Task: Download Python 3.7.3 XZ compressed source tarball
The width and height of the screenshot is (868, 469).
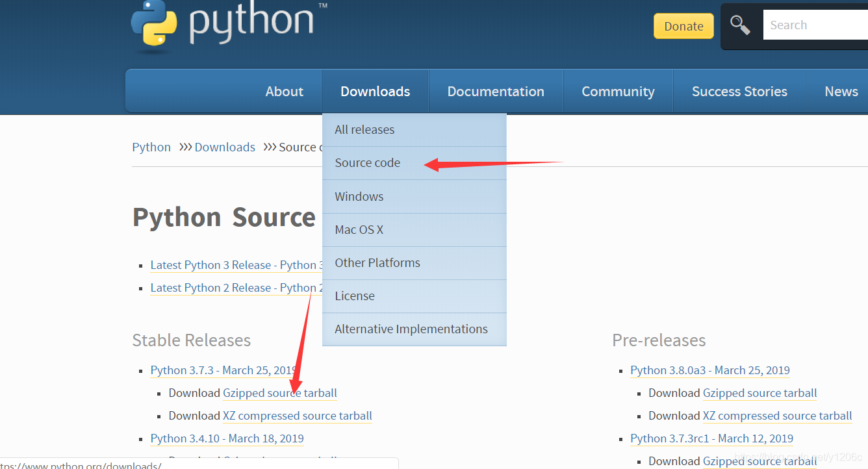Action: click(298, 416)
